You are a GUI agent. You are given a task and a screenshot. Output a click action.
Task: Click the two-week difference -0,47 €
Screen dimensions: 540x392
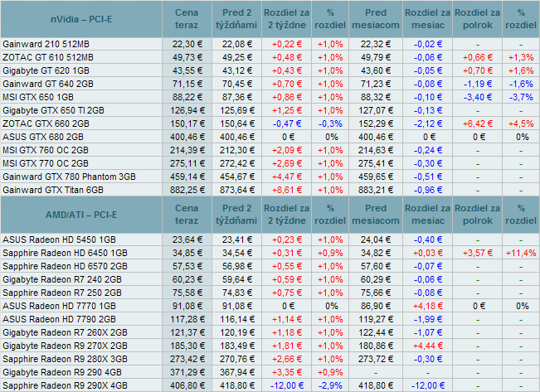tap(287, 123)
